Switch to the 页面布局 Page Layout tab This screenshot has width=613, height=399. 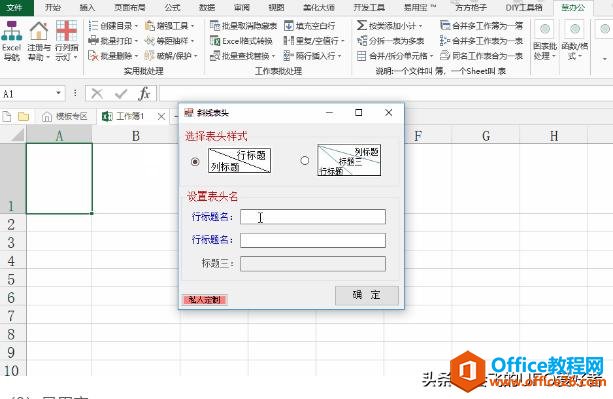tap(129, 7)
